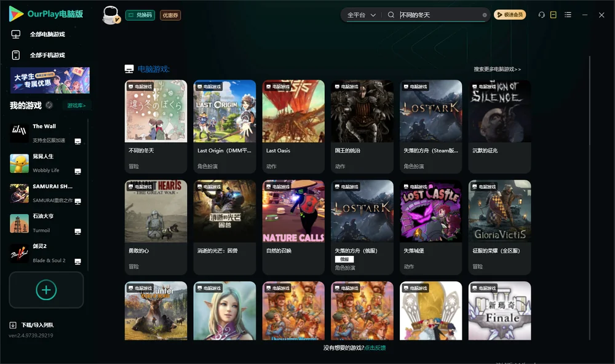Click the magnifier search icon
The width and height of the screenshot is (615, 364).
click(x=391, y=15)
